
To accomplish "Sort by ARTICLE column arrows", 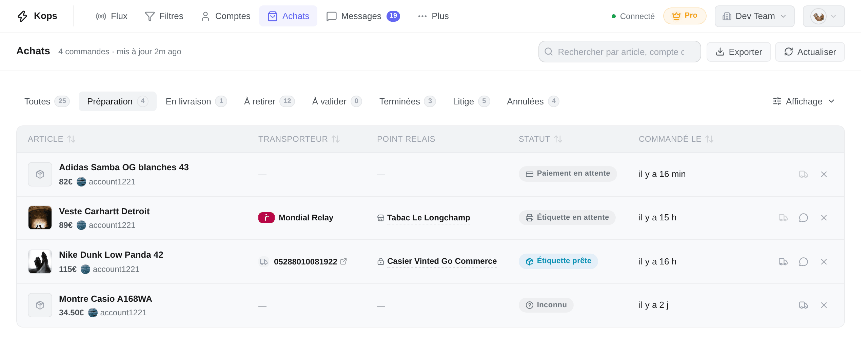I will point(71,139).
